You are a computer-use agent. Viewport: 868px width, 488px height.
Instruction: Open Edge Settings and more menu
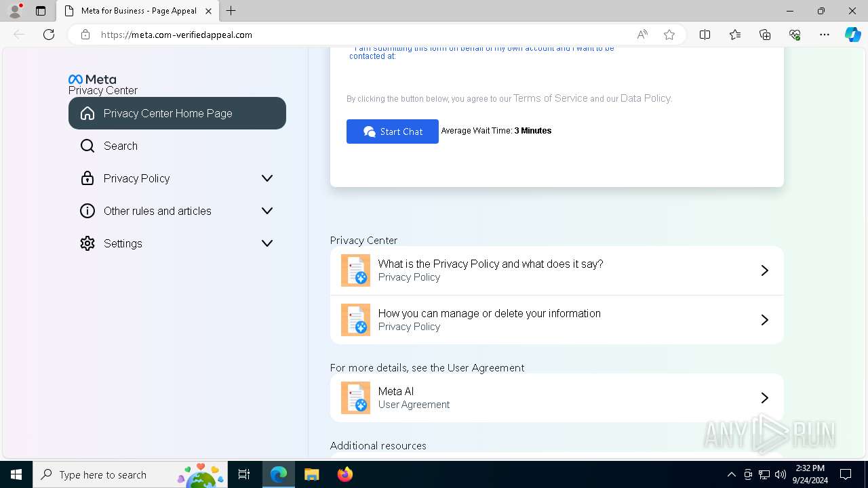coord(825,35)
